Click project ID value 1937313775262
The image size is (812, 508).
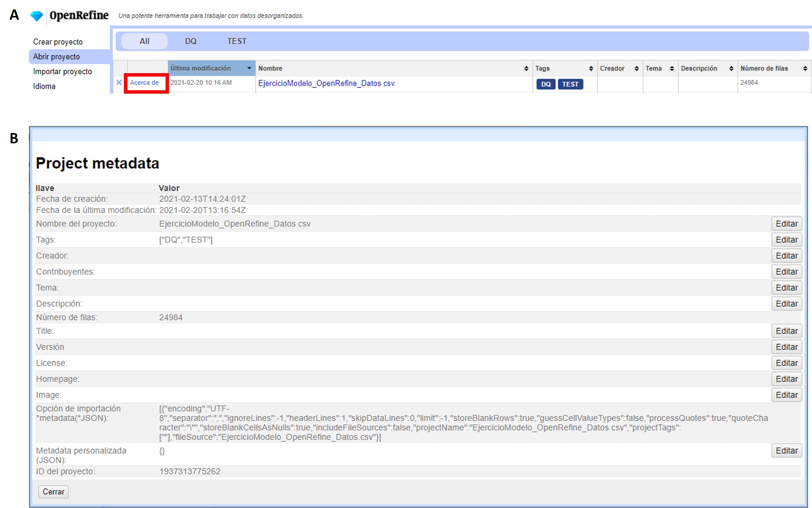pyautogui.click(x=190, y=471)
